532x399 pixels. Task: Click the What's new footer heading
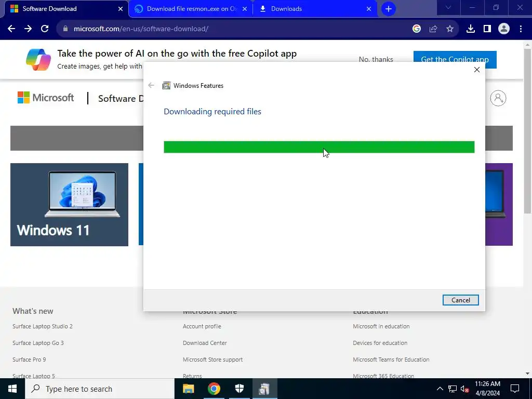pos(33,311)
